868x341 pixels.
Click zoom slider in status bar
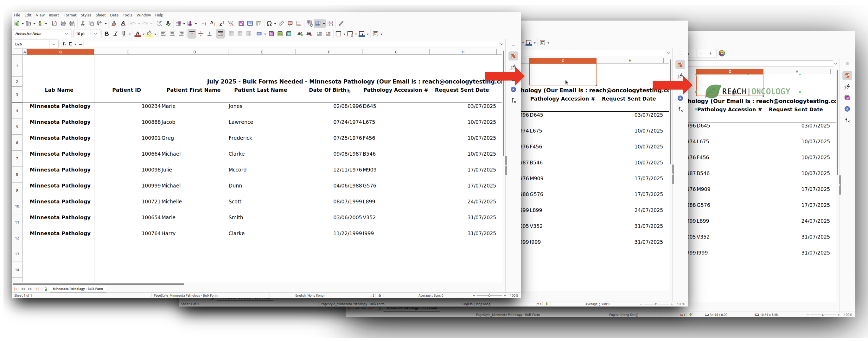489,295
